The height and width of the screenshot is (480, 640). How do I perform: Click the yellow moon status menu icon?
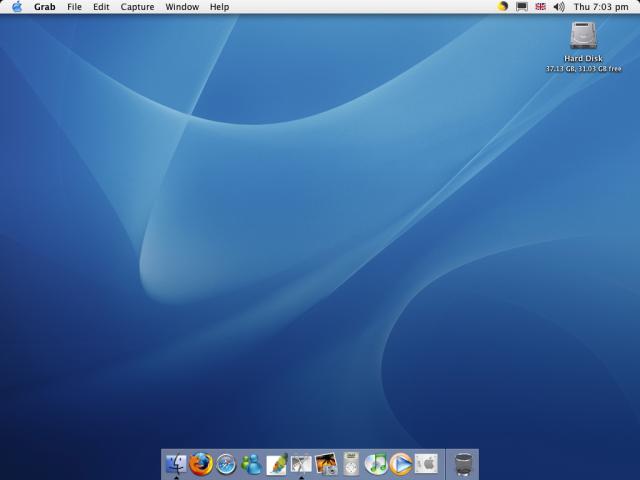(502, 7)
